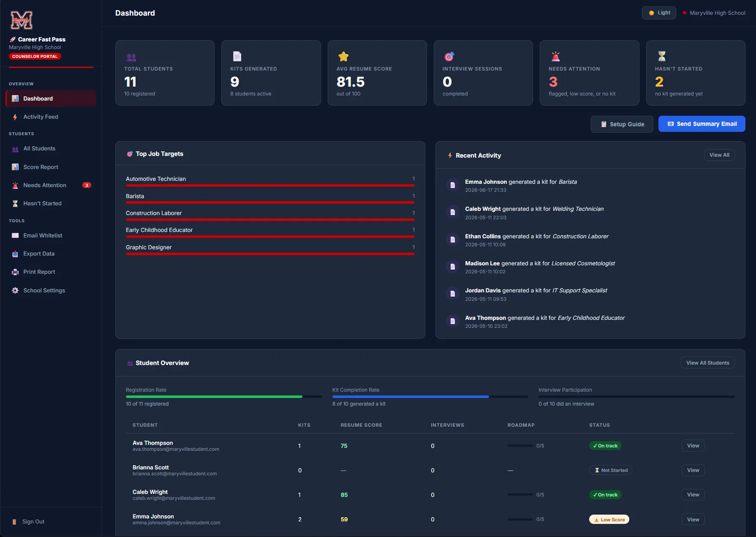View Caleb Wright's student details
This screenshot has height=537, width=756.
click(693, 495)
